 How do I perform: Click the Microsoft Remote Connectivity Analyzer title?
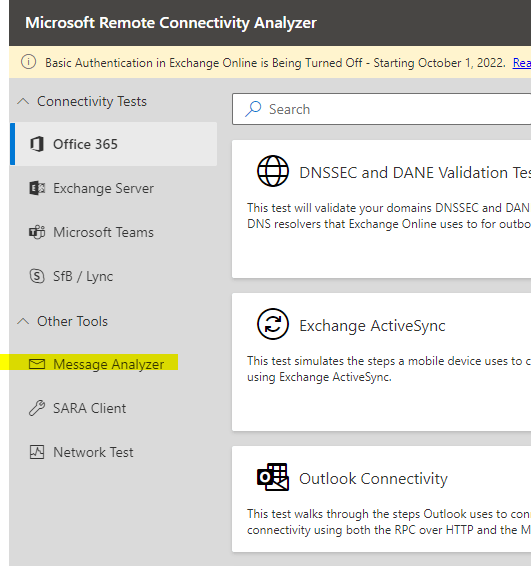(x=171, y=23)
